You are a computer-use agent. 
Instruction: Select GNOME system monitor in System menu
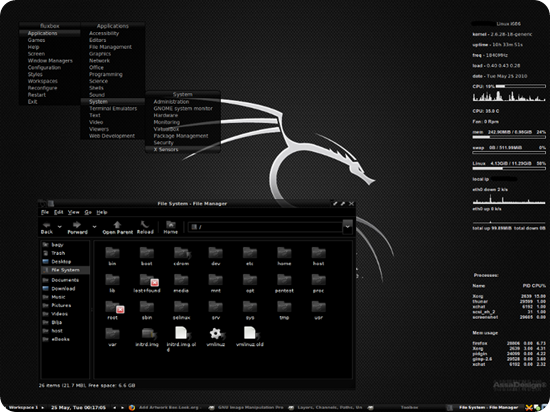tap(183, 108)
